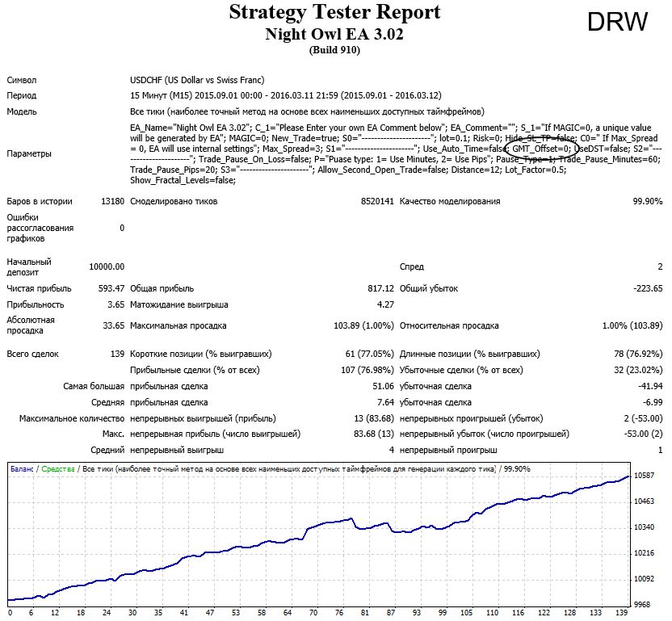This screenshot has width=672, height=621.
Task: Select the symbol value 'USDCHF (US Dollar vs Swiss Franc)'
Action: (x=197, y=80)
